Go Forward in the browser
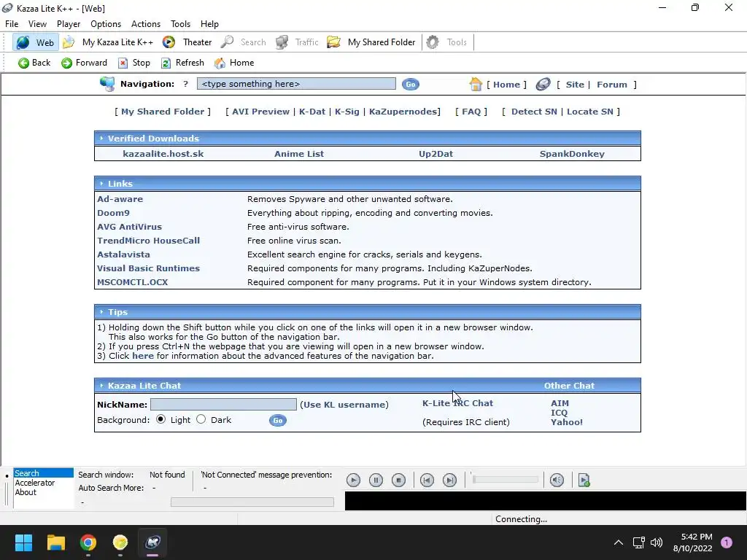The image size is (747, 560). (84, 63)
